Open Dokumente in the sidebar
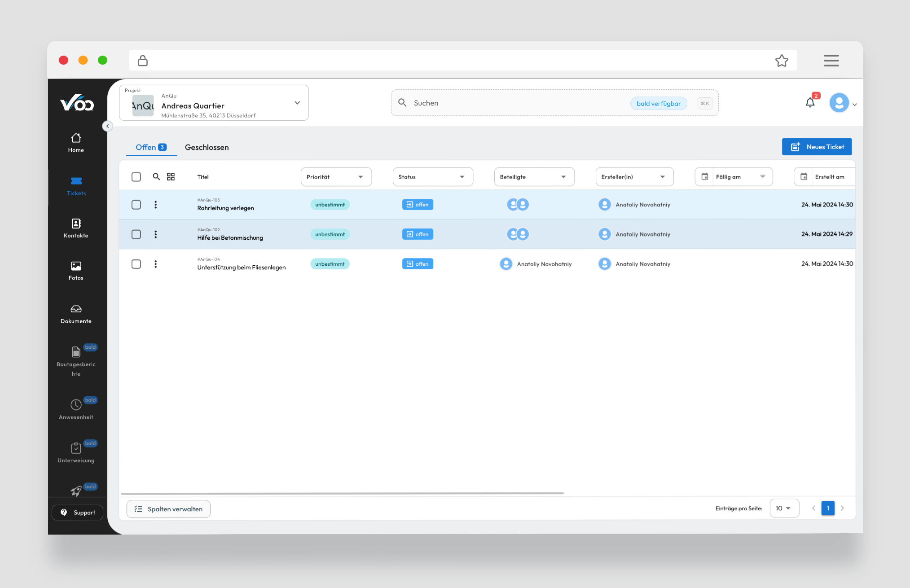 coord(76,314)
